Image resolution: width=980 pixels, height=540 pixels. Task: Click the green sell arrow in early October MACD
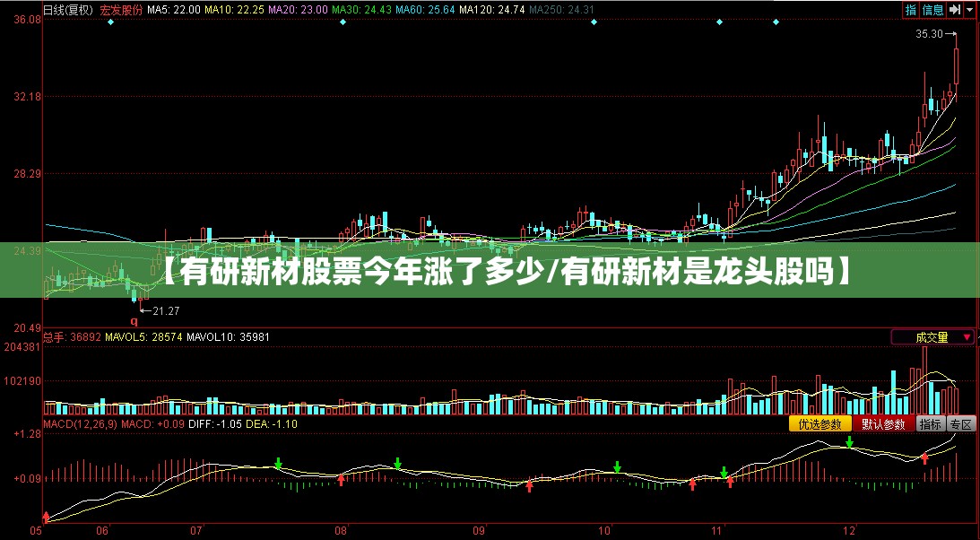coord(618,466)
